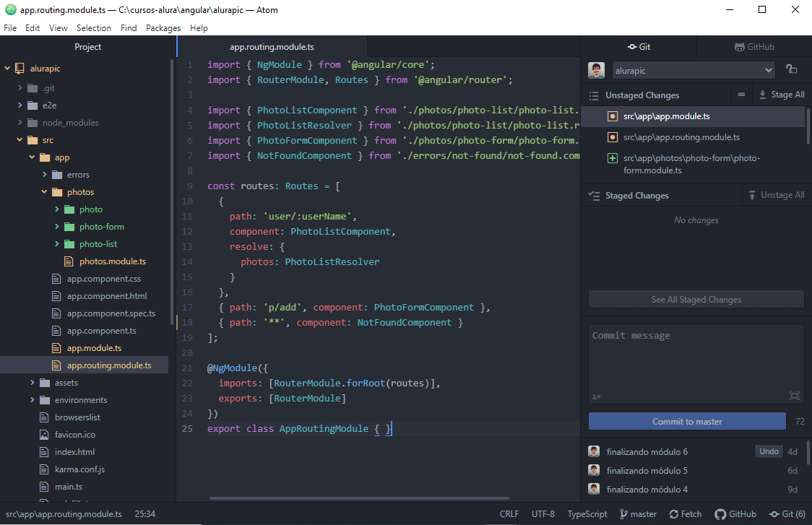This screenshot has width=812, height=525.
Task: Select the Git tab
Action: click(639, 47)
